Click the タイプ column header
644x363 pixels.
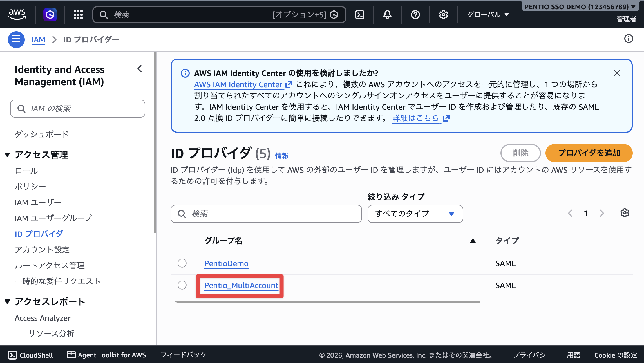(x=507, y=241)
